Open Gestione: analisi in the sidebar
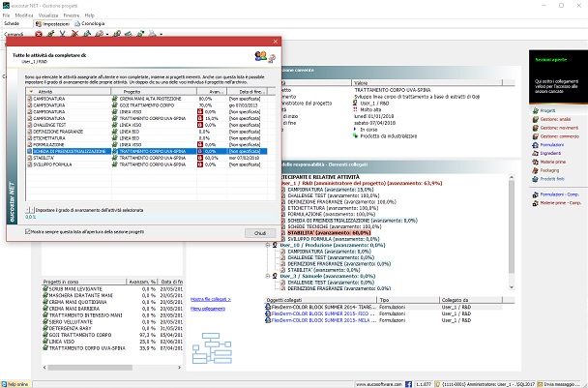588x388 pixels. coord(555,119)
